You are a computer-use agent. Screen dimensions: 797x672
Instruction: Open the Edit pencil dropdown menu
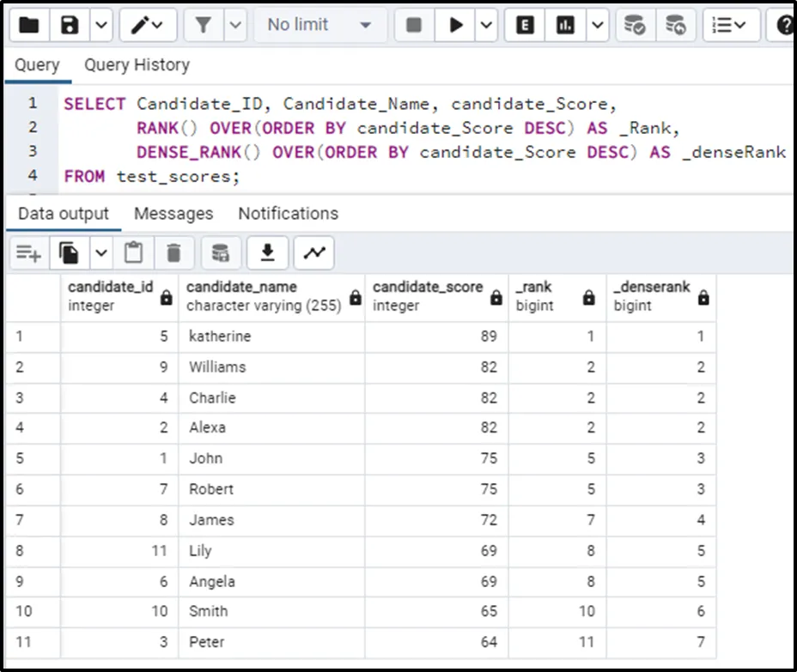[x=149, y=25]
